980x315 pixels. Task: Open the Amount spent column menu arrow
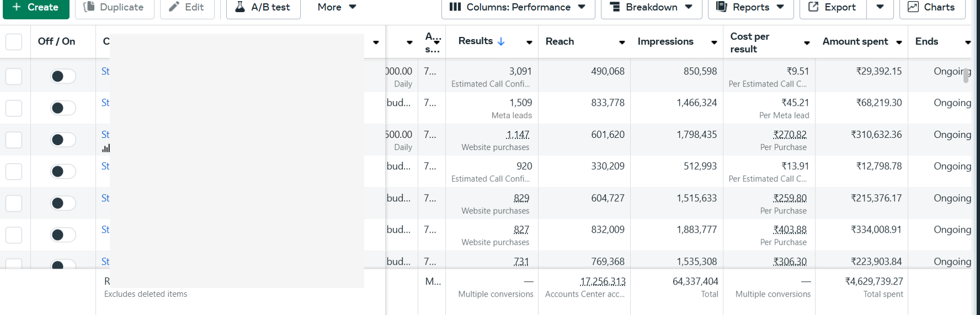click(899, 42)
